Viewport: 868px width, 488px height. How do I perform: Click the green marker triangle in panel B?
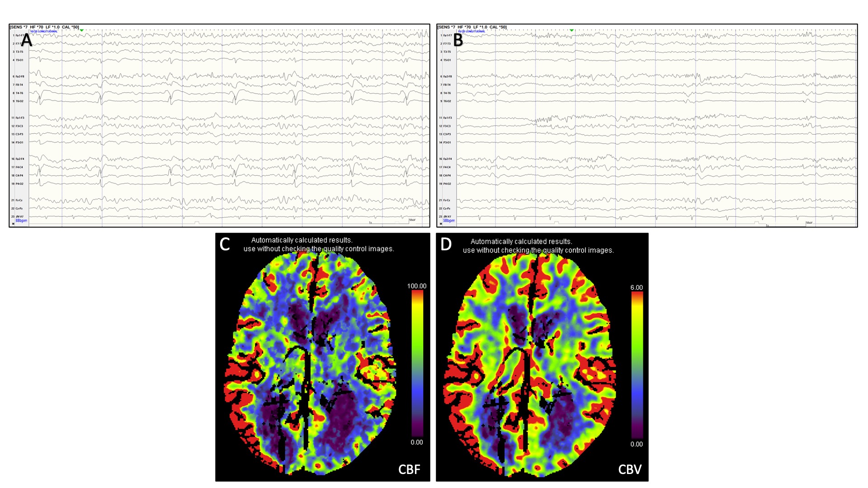point(572,30)
